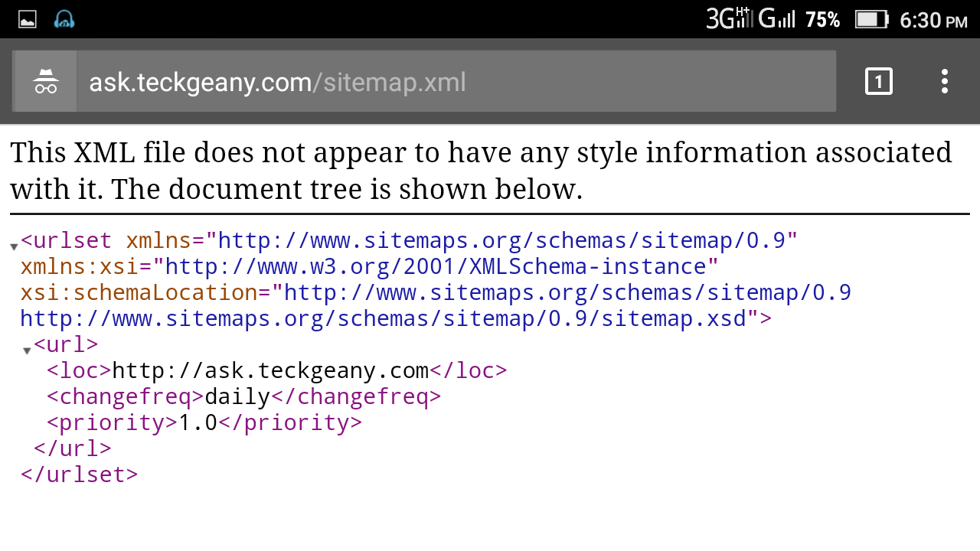980x551 pixels.
Task: Open the tab switcher showing 1 tab
Action: [x=879, y=81]
